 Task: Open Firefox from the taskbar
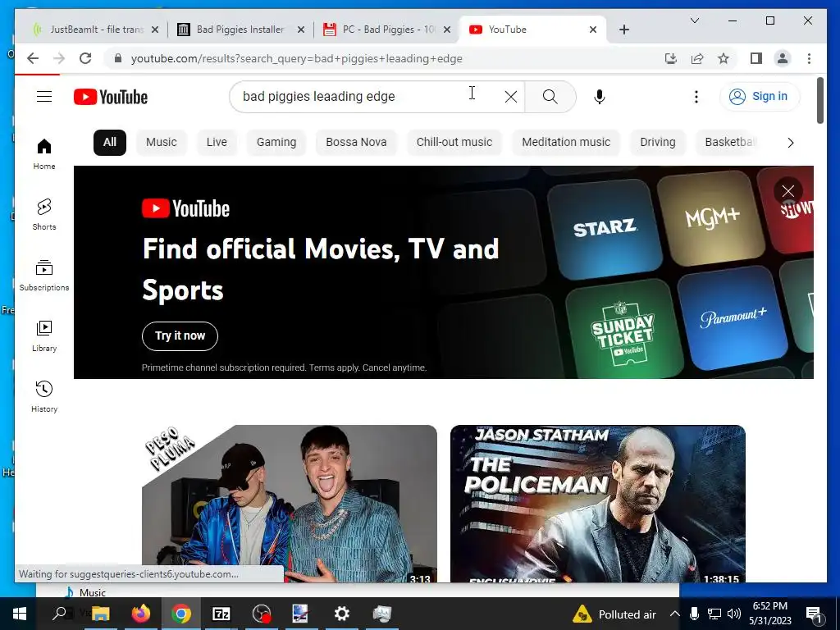point(141,614)
